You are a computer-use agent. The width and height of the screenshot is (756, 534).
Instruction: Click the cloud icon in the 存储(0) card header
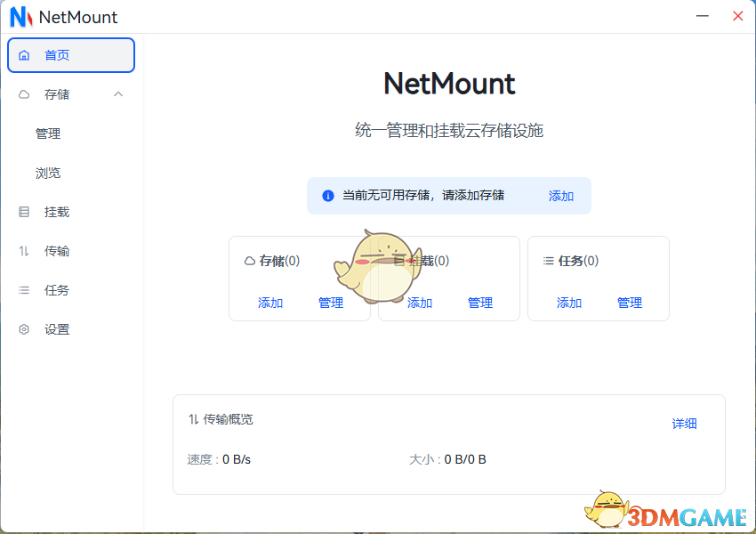click(x=252, y=260)
